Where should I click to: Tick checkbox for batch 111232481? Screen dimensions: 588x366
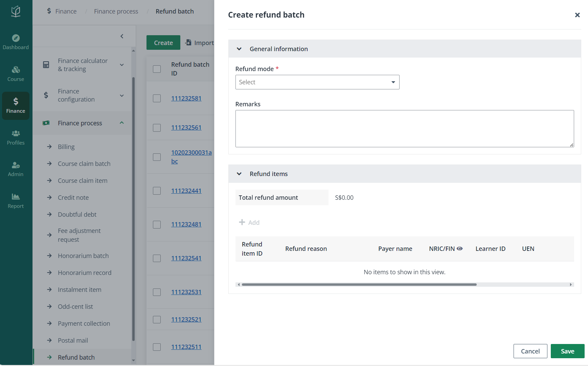tap(157, 224)
